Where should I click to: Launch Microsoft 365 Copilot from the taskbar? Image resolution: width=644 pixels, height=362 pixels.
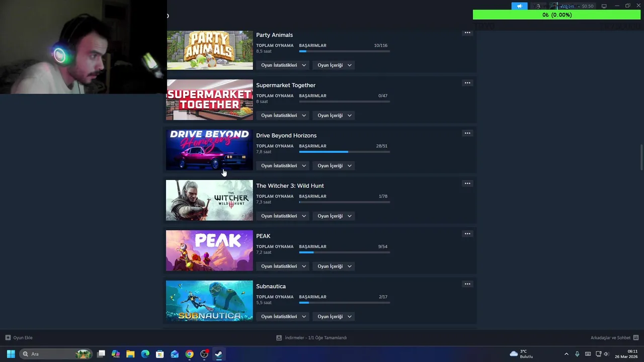point(116,354)
